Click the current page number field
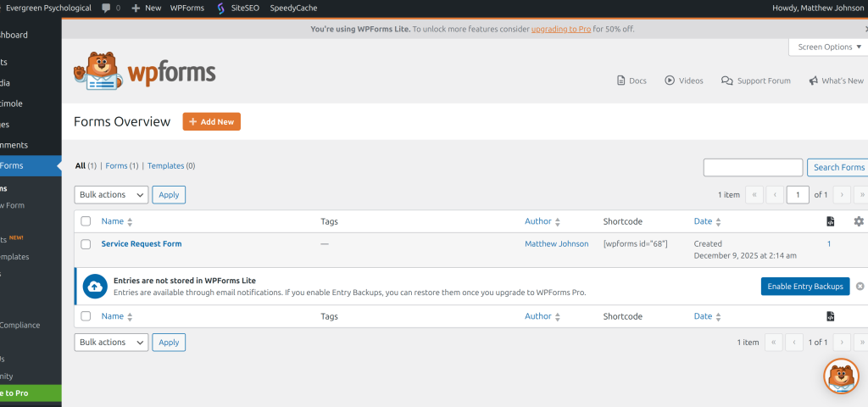Screen dimensions: 868x407 coord(798,195)
